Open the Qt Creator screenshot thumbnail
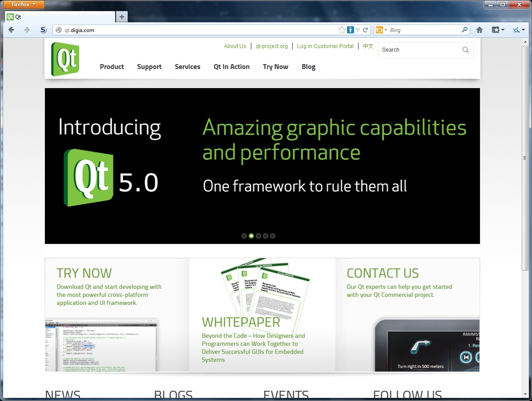The width and height of the screenshot is (532, 401). (x=101, y=345)
